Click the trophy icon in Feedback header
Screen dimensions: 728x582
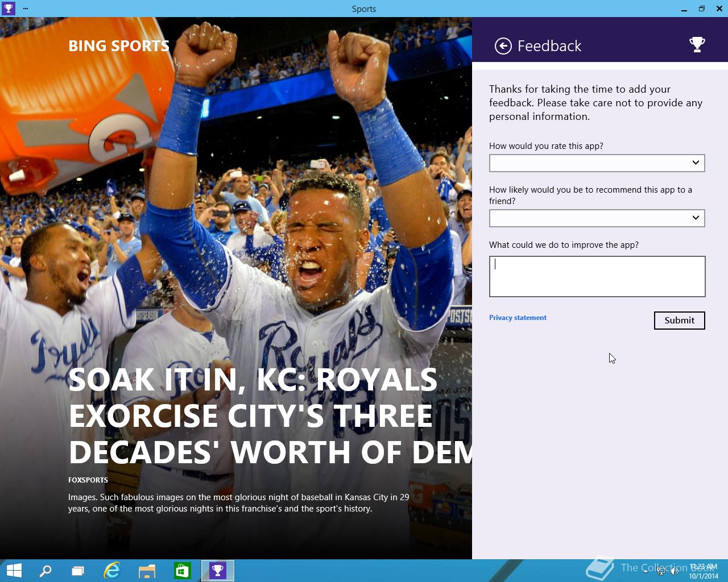(697, 45)
